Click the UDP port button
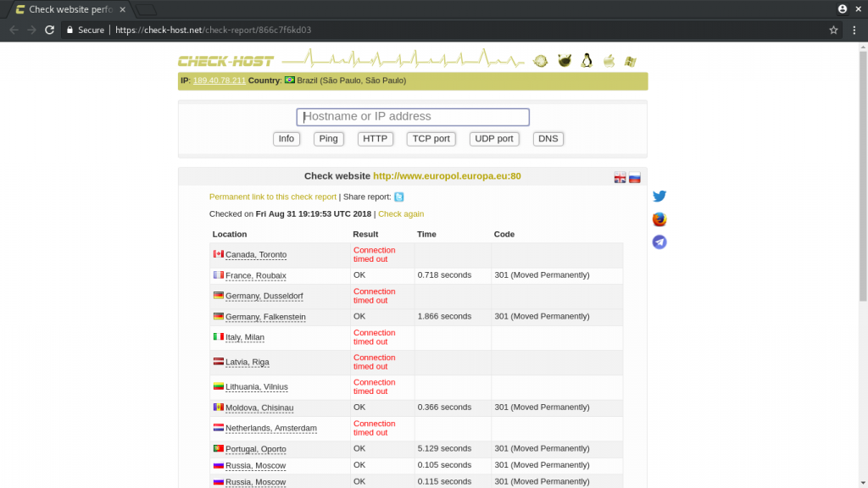 point(494,139)
